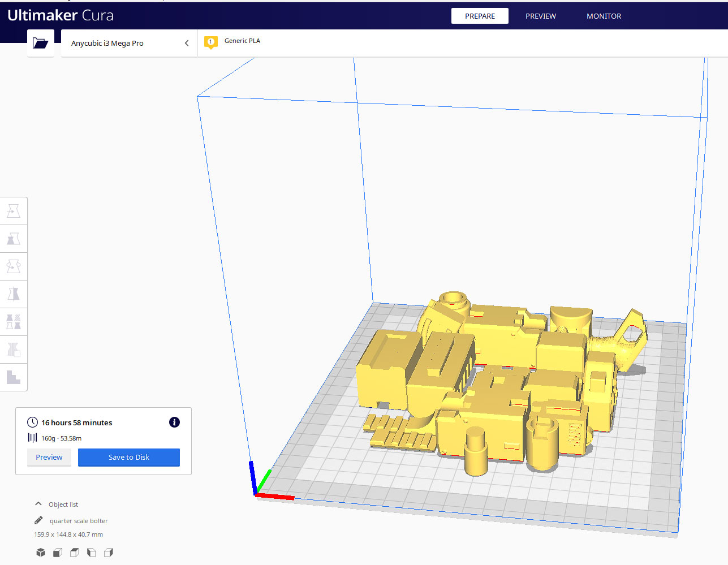Activate the Support Blocker tool
728x565 pixels.
pos(14,350)
